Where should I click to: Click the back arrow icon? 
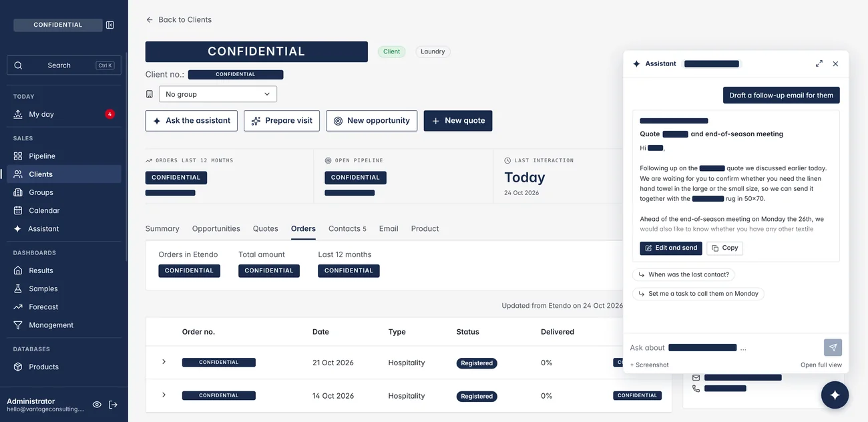150,20
